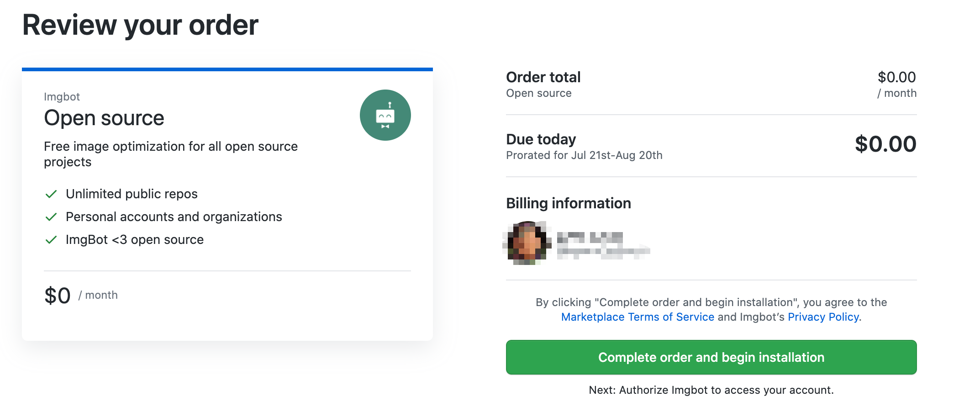Viewport: 980px width, 402px height.
Task: Click the $0 per month plan price
Action: tap(81, 296)
